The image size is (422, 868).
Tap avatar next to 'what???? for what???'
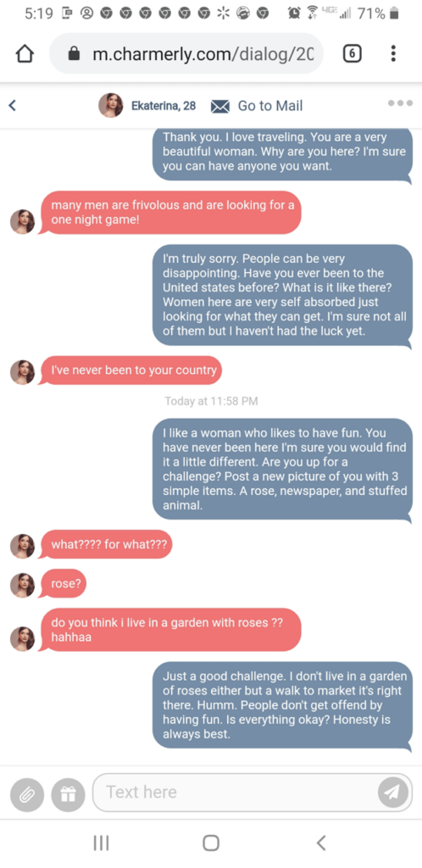point(23,546)
